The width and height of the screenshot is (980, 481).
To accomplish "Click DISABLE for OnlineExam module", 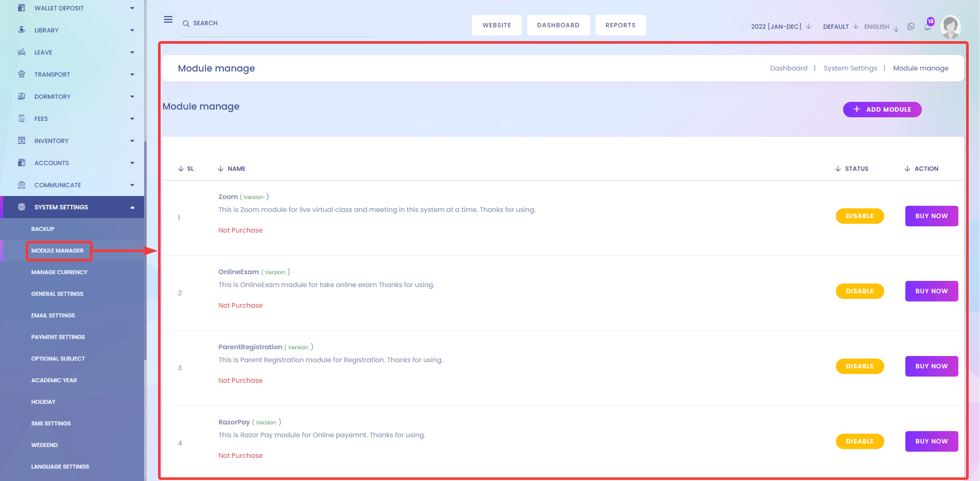I will [860, 291].
